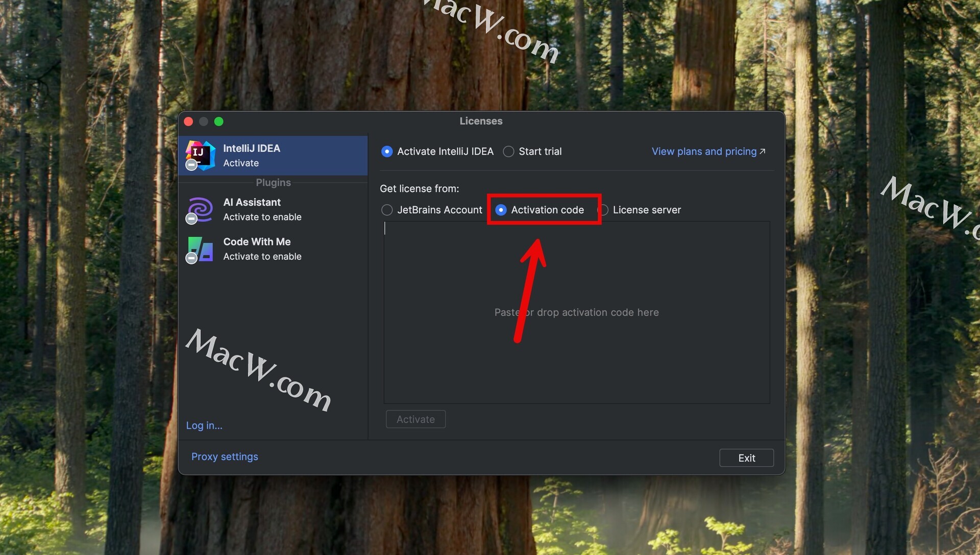This screenshot has width=980, height=555.
Task: Click the IntelliJ IDEA product icon
Action: 200,156
